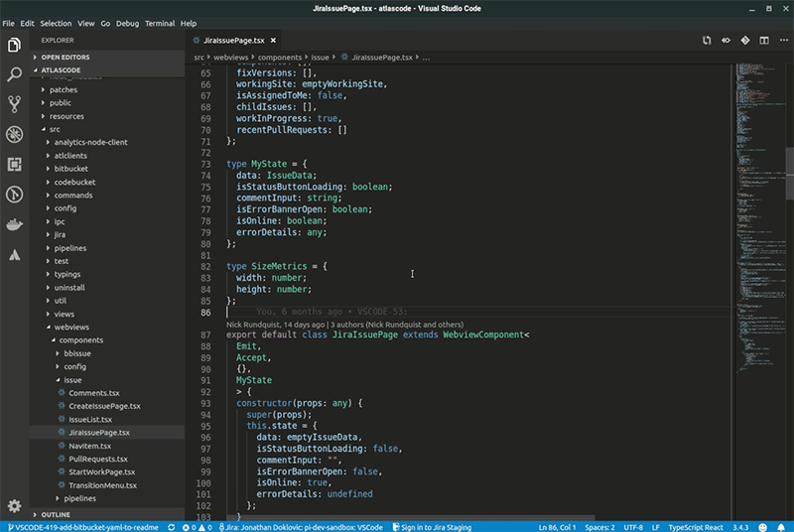Open the Explorer view in activity bar
Viewport: 794px width, 532px height.
14,45
